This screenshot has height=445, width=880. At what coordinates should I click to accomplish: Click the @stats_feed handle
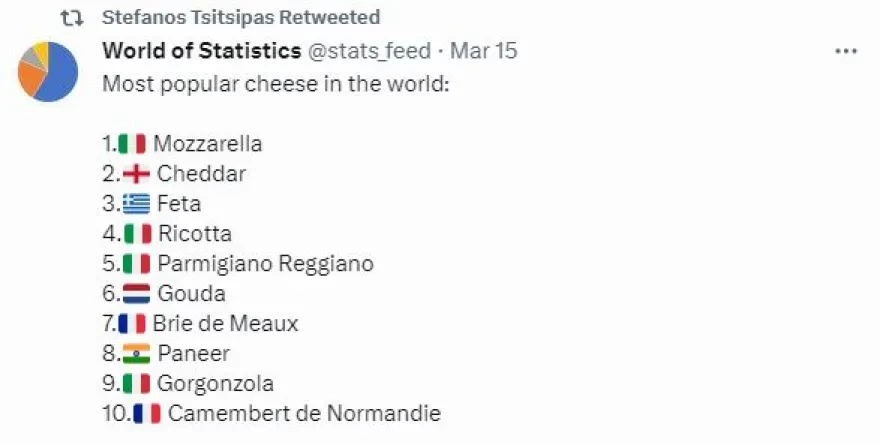[369, 50]
